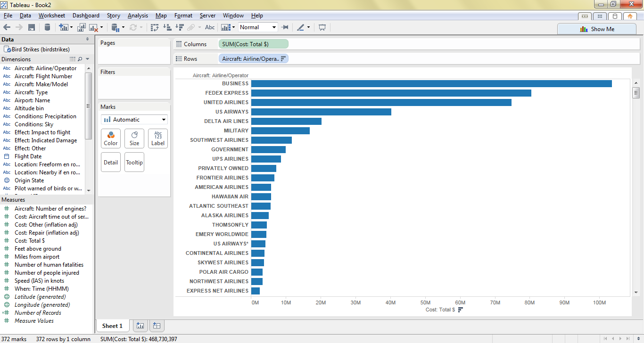
Task: Click the Tooltip button on Marks card
Action: coord(134,162)
